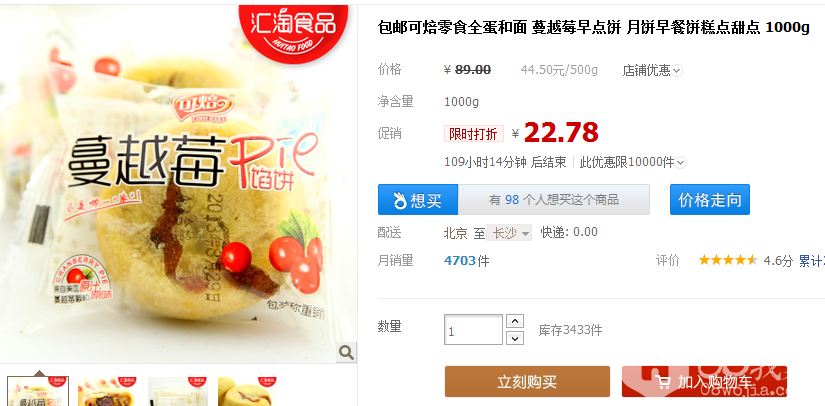Expand the 店铺优惠 dropdown arrow
This screenshot has height=406, width=825.
coord(677,70)
